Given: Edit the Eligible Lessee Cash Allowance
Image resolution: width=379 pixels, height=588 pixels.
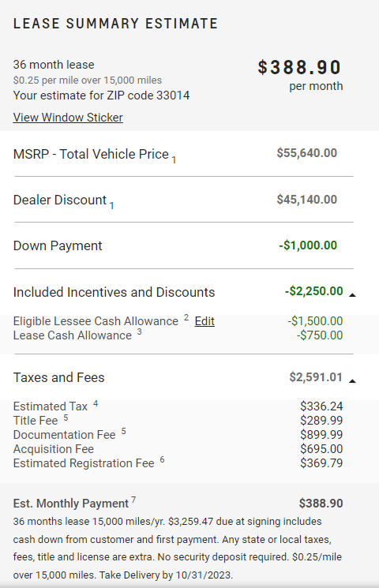Looking at the screenshot, I should tap(205, 321).
